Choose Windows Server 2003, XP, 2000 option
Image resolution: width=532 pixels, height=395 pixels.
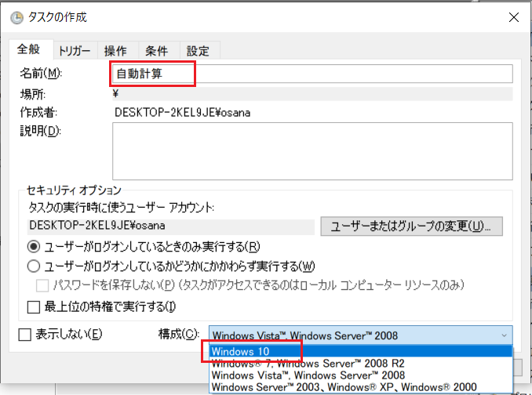361,387
